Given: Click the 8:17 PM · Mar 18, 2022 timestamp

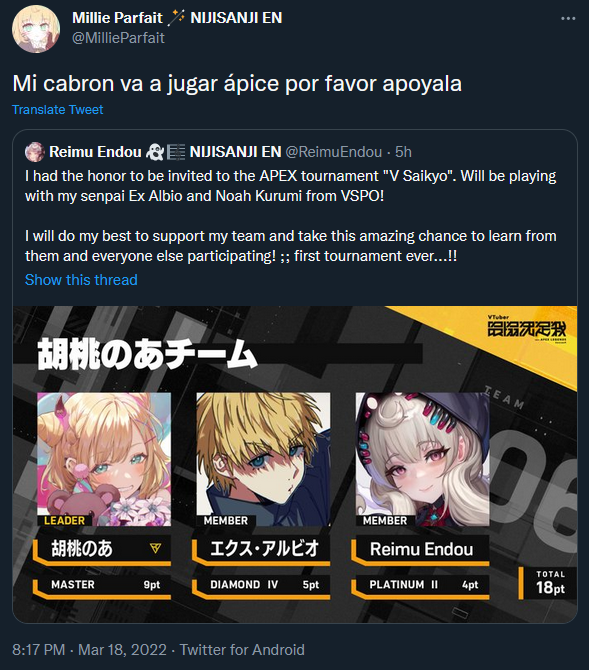Looking at the screenshot, I should [89, 649].
